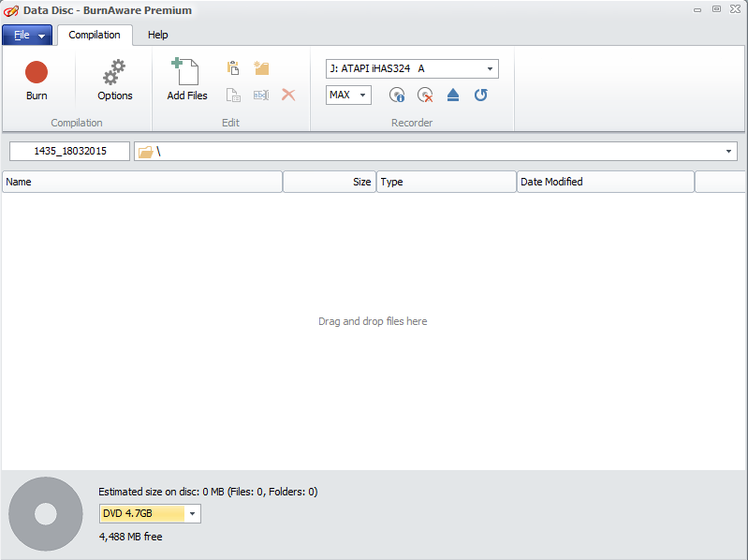
Task: Create a new folder with folder icon
Action: pyautogui.click(x=261, y=68)
